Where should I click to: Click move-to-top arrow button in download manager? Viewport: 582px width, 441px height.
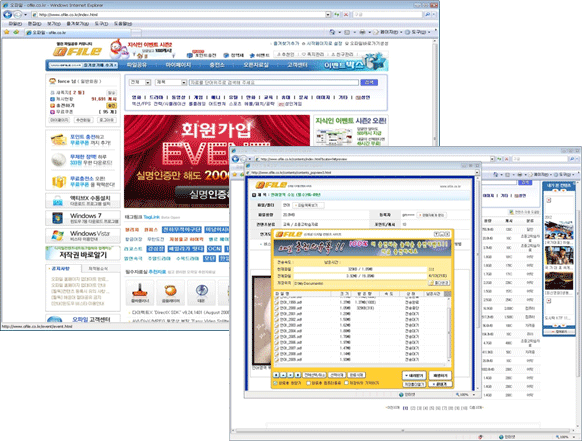point(277,375)
